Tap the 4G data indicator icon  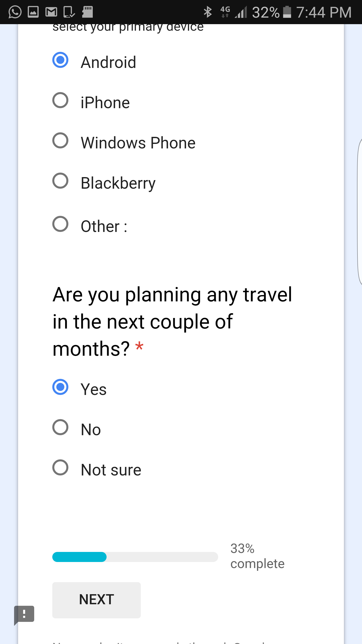click(224, 12)
